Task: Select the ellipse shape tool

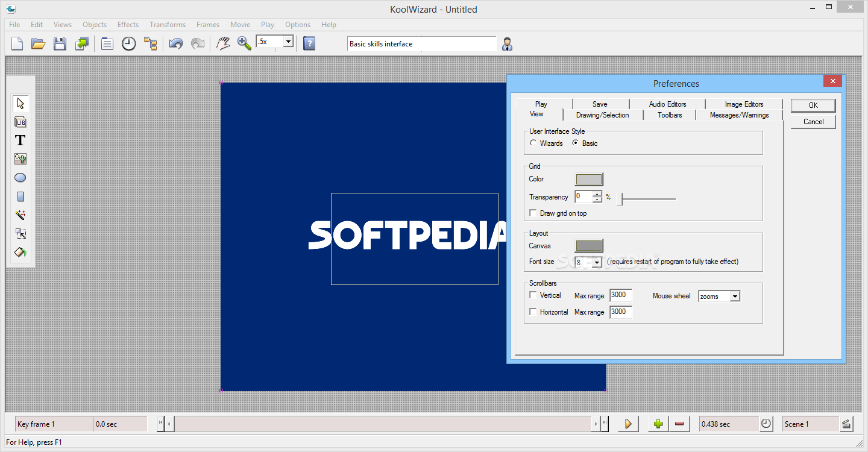Action: tap(20, 178)
